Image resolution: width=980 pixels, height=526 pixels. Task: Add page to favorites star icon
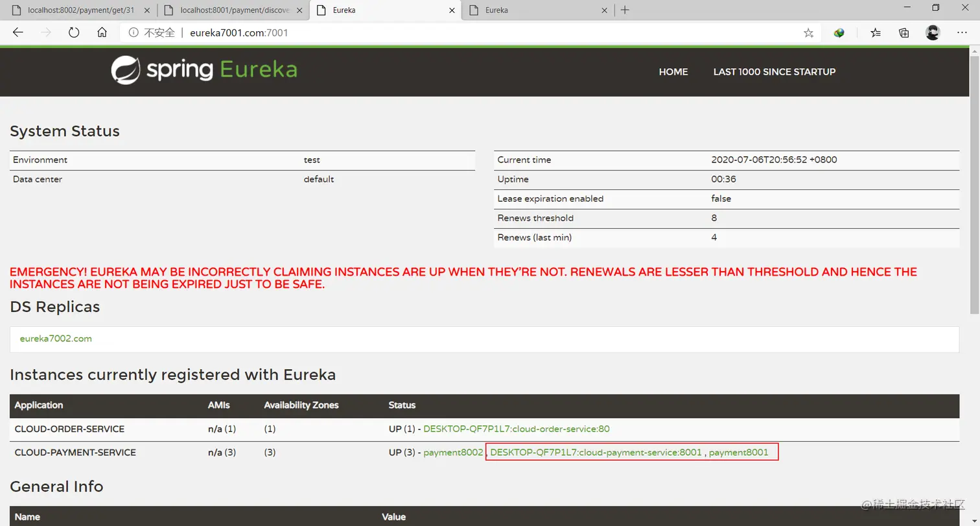click(x=808, y=32)
